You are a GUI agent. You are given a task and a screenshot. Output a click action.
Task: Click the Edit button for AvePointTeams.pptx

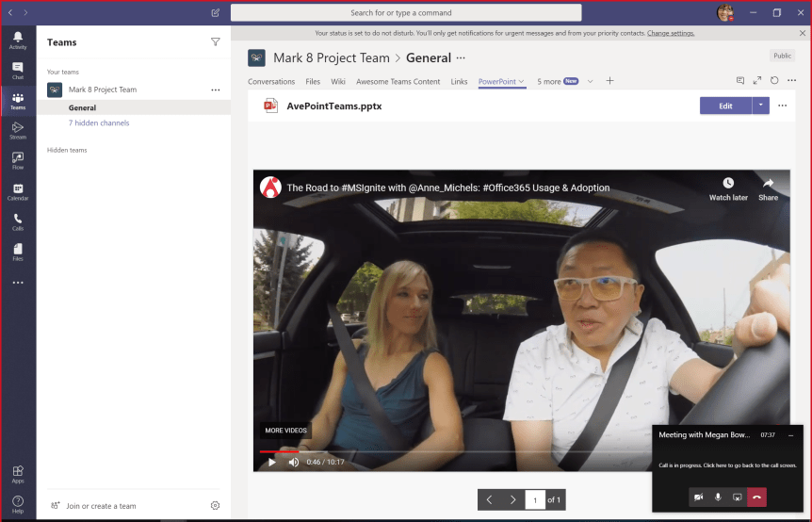[725, 106]
